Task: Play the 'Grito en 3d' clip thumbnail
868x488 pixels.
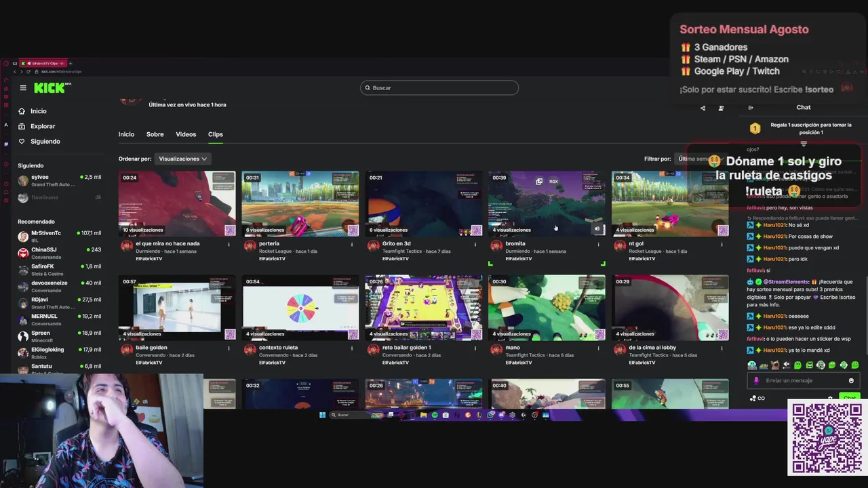Action: click(424, 203)
